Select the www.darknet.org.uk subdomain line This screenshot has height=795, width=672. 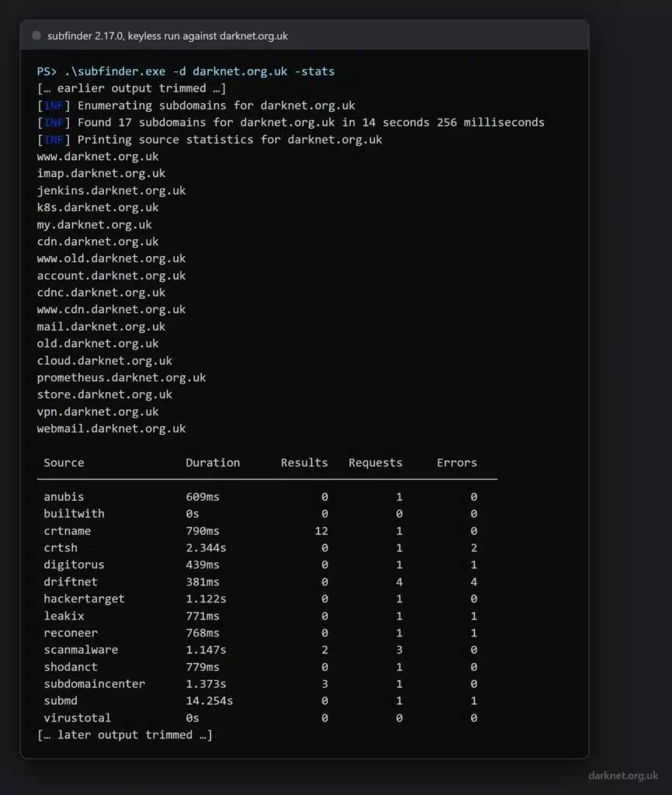tap(98, 156)
